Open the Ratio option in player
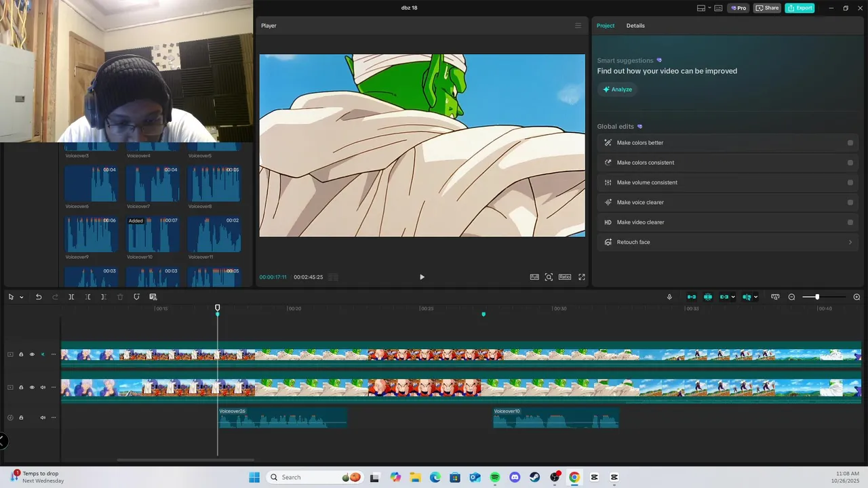 click(565, 277)
